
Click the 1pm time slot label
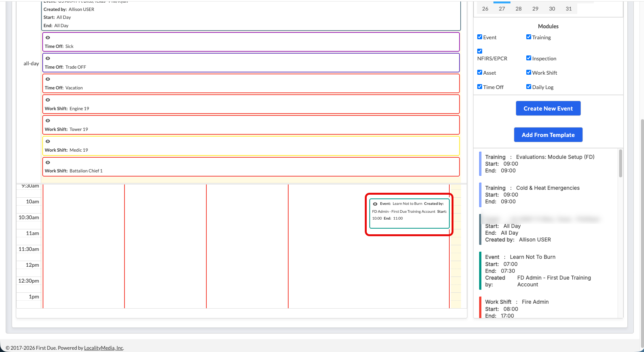(34, 297)
